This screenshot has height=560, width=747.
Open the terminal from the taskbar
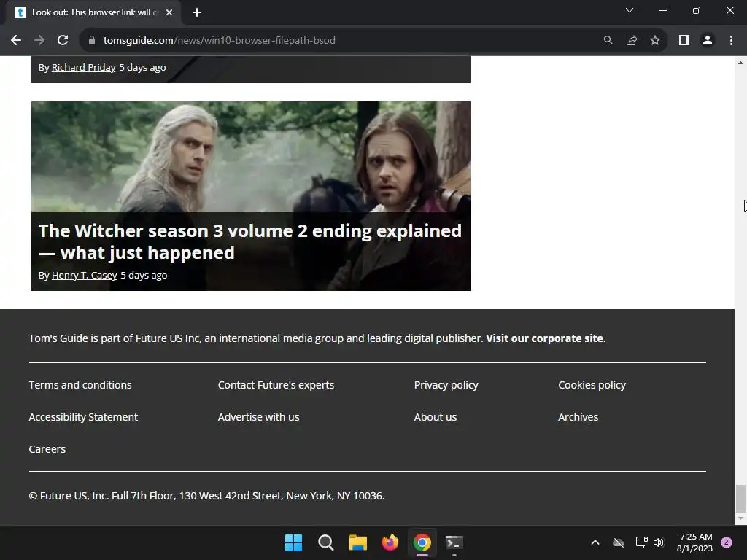click(x=454, y=542)
